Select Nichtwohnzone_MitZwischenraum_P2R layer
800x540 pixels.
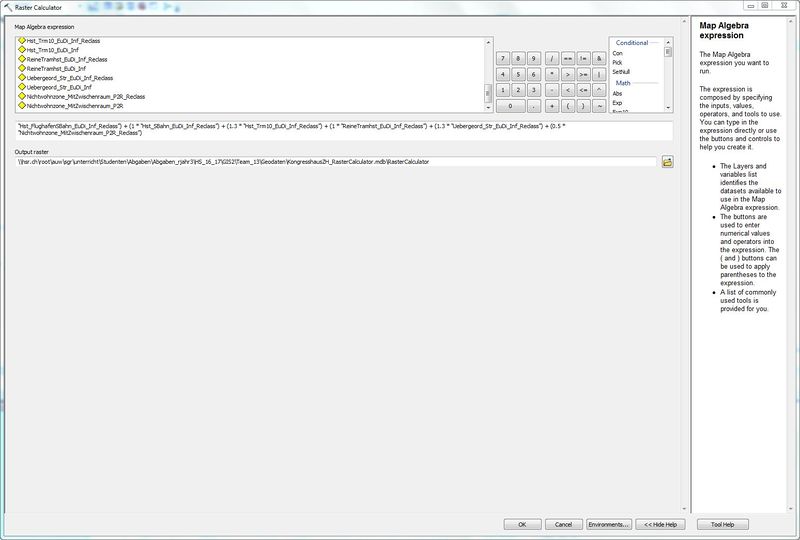[76, 105]
